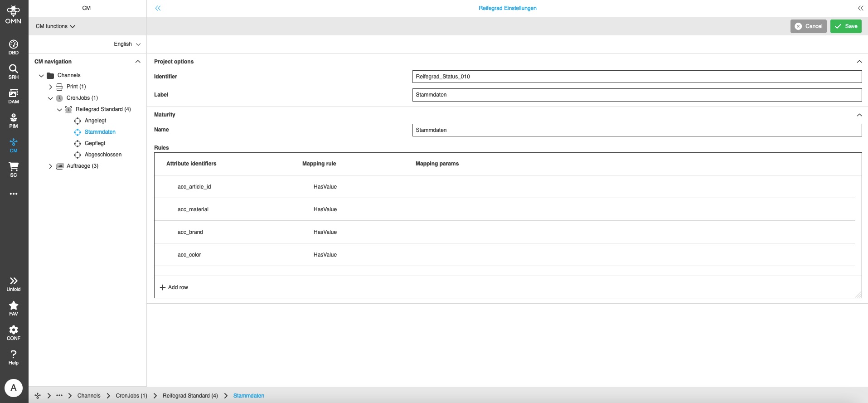Go to CronJobs (1) in breadcrumb
The width and height of the screenshot is (868, 403).
tap(131, 396)
